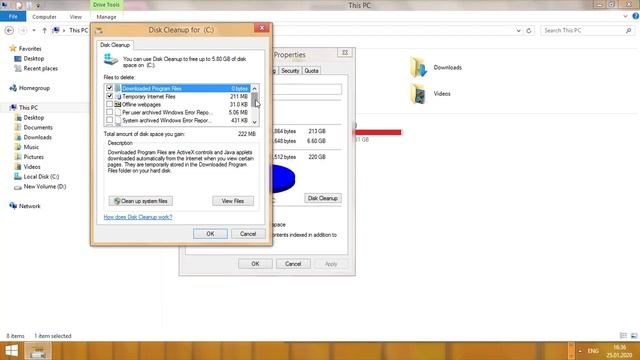Enable Per user archived Windows Error Reports checkbox
This screenshot has width=640, height=360.
point(109,112)
